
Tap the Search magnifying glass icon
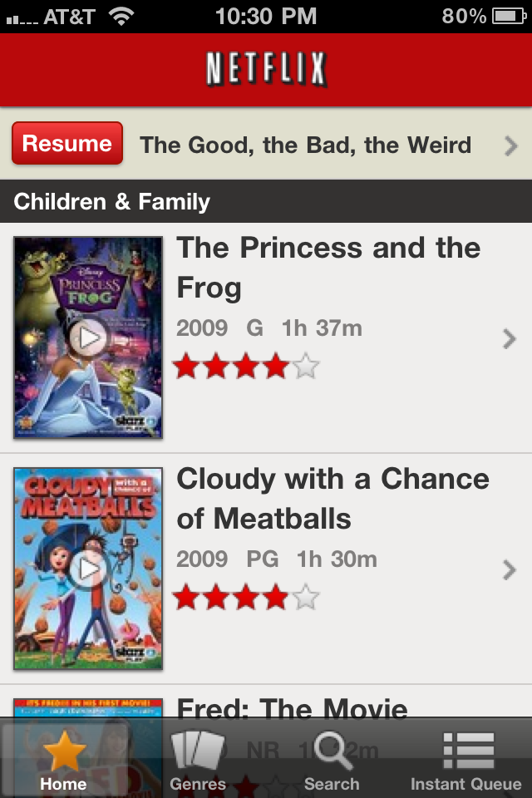click(x=331, y=751)
